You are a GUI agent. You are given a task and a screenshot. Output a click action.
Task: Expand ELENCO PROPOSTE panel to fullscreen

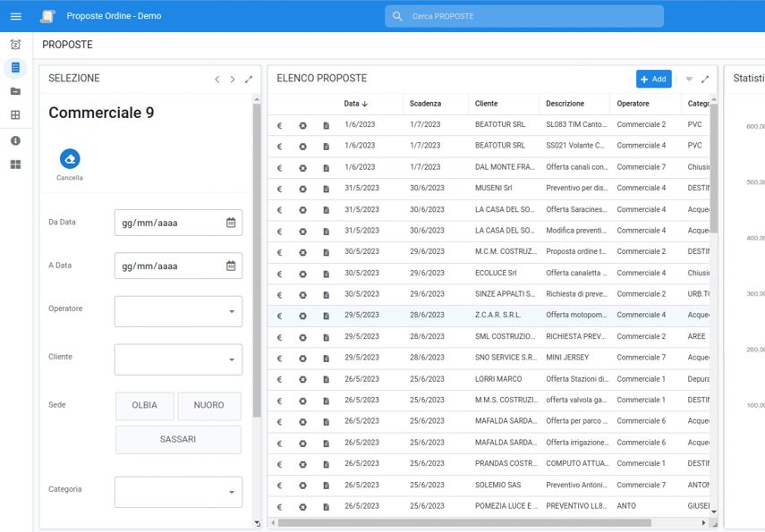click(705, 79)
